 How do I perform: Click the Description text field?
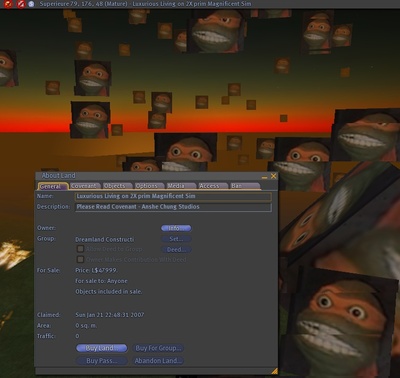[173, 207]
